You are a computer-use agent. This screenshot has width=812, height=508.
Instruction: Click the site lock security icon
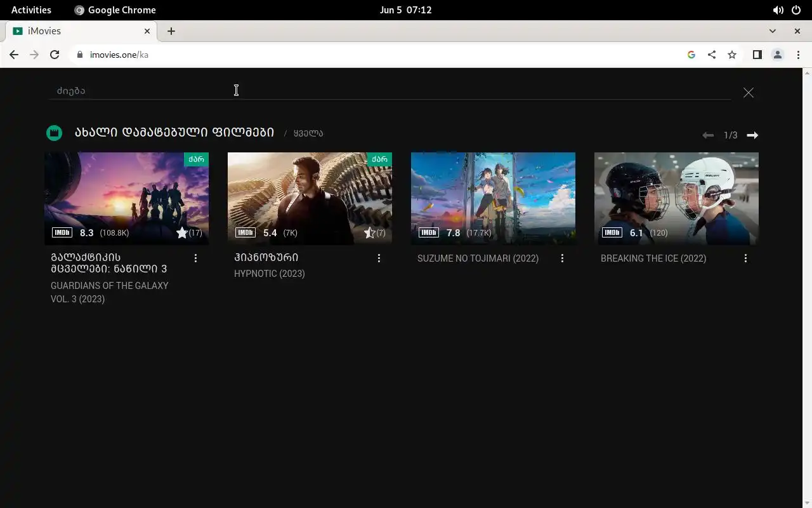[79, 55]
